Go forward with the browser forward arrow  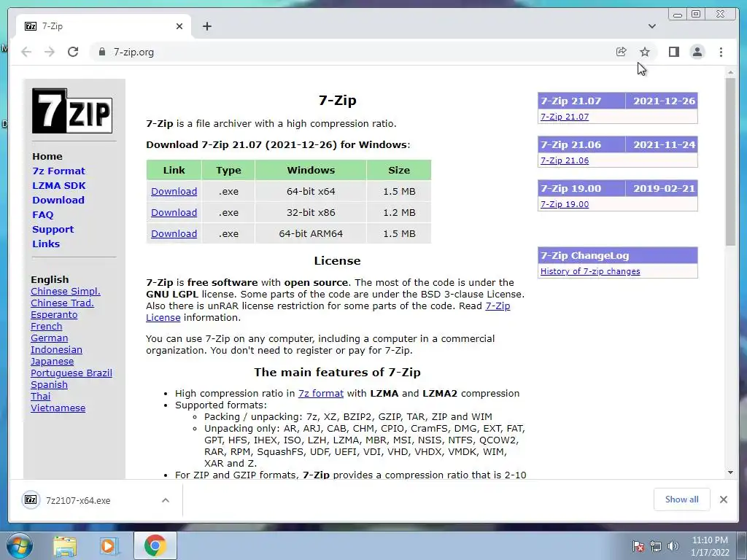50,52
